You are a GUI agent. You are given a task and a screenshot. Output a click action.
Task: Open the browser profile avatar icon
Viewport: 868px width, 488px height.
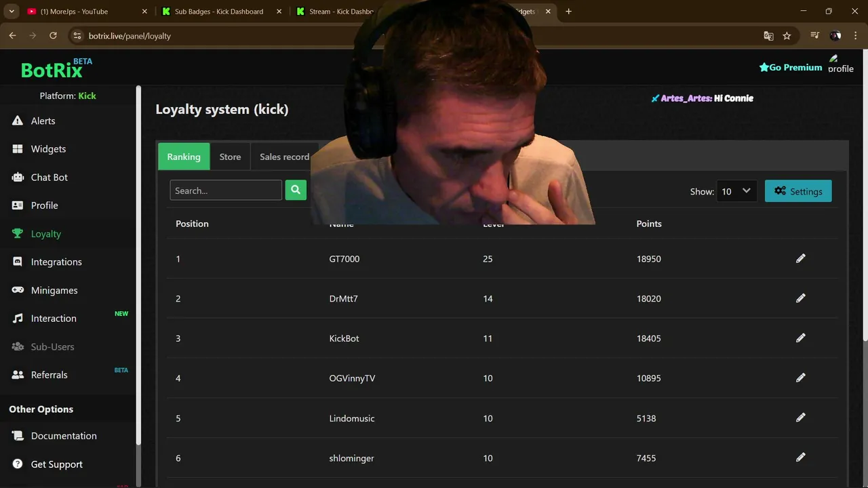tap(835, 36)
